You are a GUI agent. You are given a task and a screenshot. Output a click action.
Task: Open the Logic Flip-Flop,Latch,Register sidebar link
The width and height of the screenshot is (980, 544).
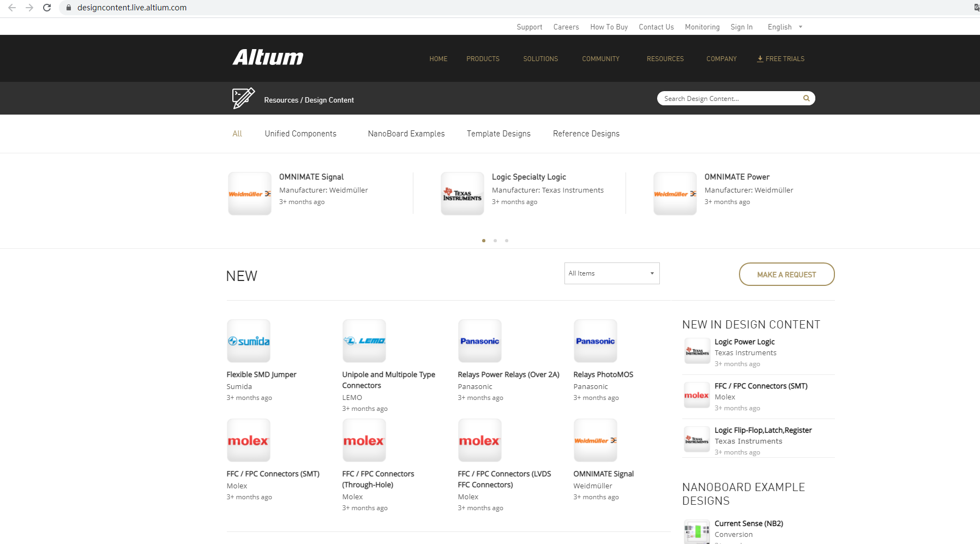[763, 430]
